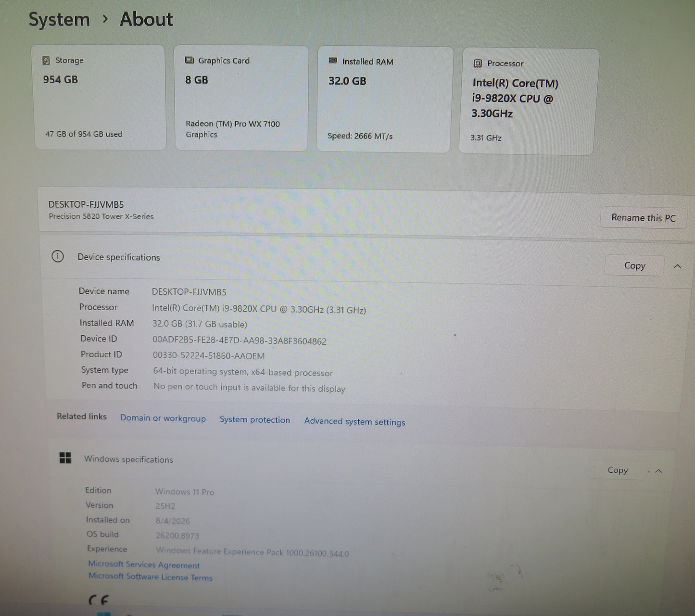Click the 3.31 GHz text in Processor card

pyautogui.click(x=486, y=138)
